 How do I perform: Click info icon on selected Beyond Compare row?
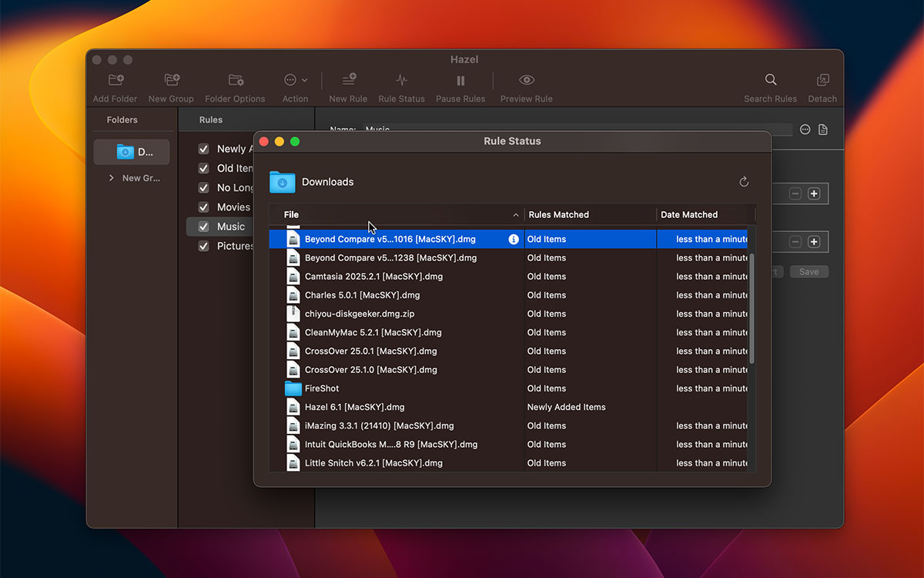[x=514, y=240]
